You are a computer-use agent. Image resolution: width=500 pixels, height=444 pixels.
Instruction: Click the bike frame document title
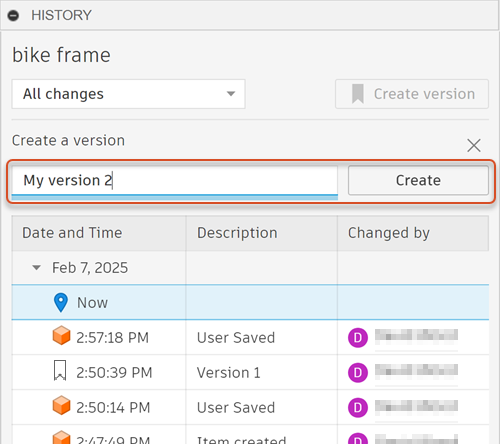61,55
